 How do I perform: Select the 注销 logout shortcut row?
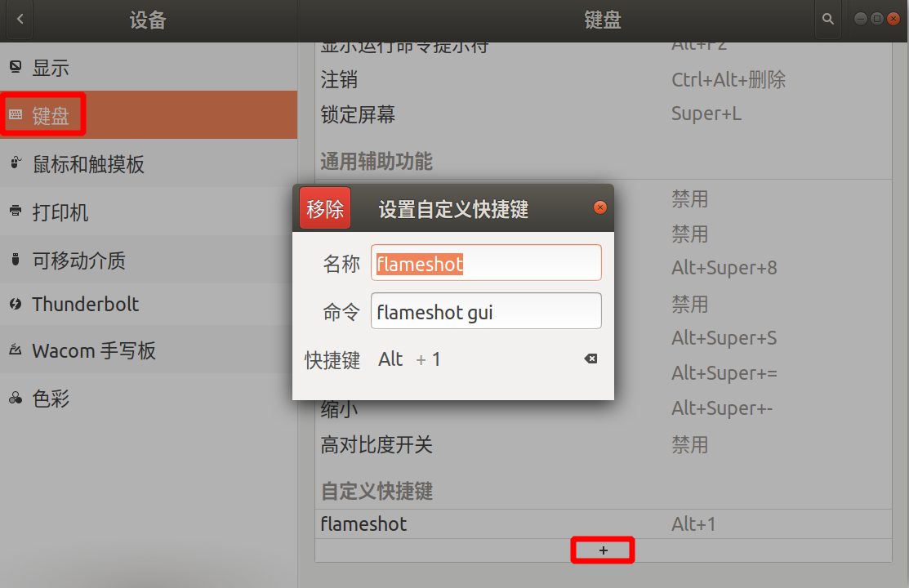pyautogui.click(x=603, y=79)
